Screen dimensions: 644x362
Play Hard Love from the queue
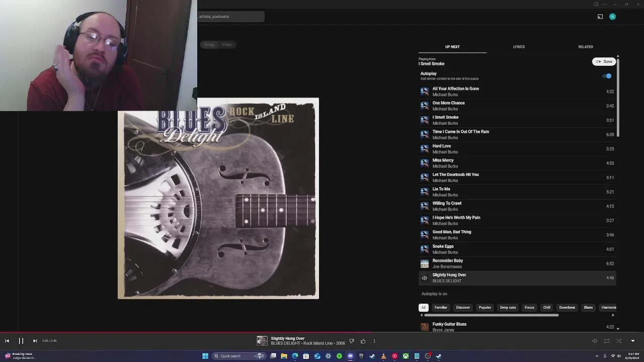pos(517,149)
